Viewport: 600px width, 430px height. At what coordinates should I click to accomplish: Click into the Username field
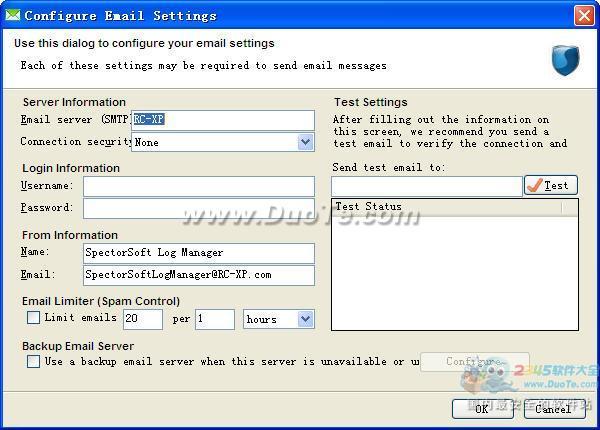coord(199,186)
